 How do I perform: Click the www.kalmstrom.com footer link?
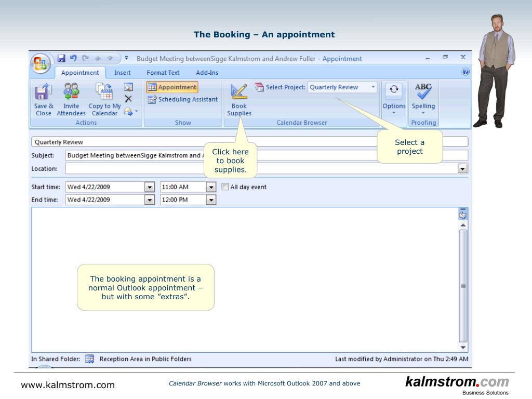pos(68,385)
